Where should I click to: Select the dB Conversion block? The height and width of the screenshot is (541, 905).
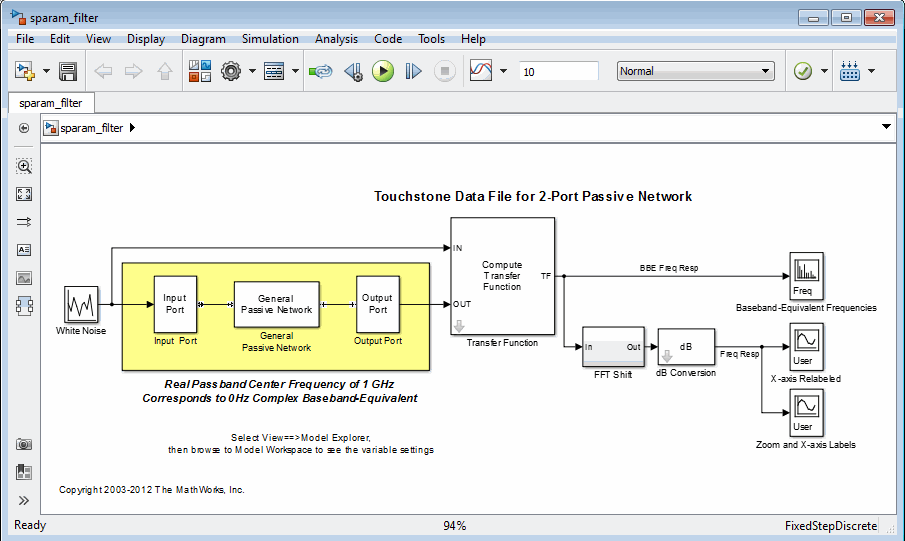pos(686,346)
